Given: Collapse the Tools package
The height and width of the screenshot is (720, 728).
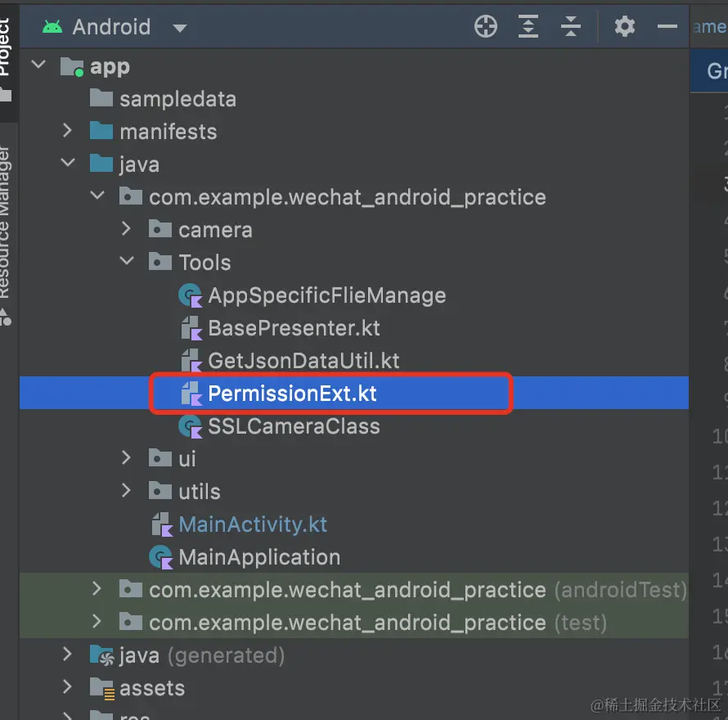Looking at the screenshot, I should [127, 261].
